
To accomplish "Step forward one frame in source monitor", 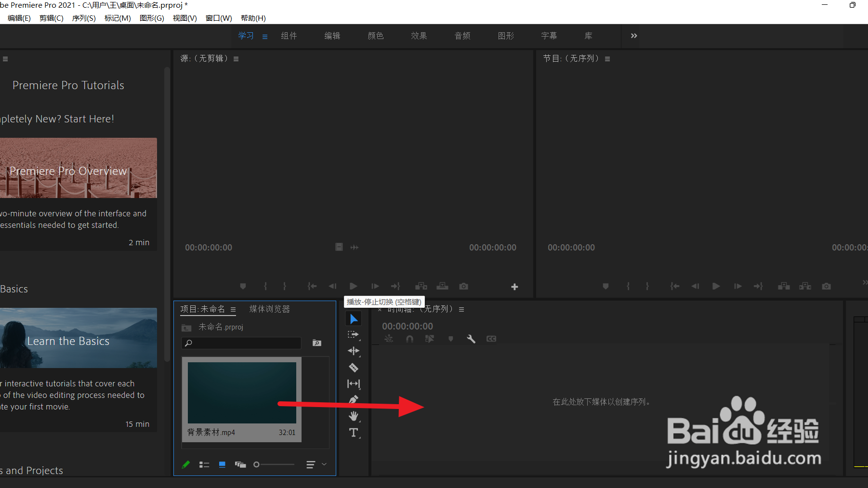I will click(x=375, y=286).
